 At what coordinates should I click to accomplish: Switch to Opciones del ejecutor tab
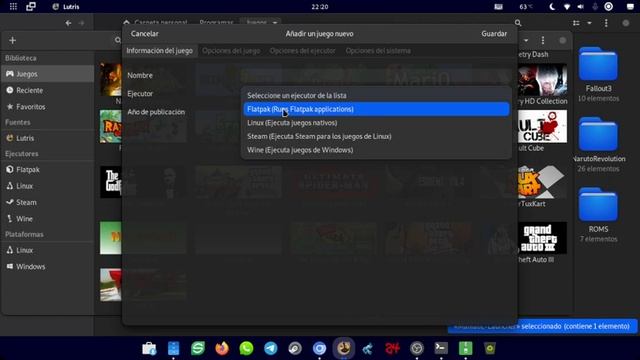pyautogui.click(x=302, y=51)
